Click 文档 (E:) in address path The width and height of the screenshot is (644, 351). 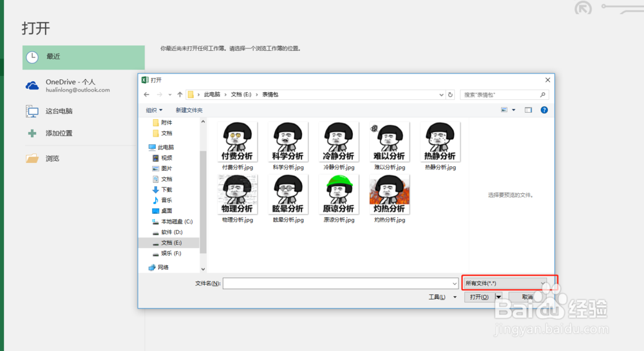click(241, 95)
